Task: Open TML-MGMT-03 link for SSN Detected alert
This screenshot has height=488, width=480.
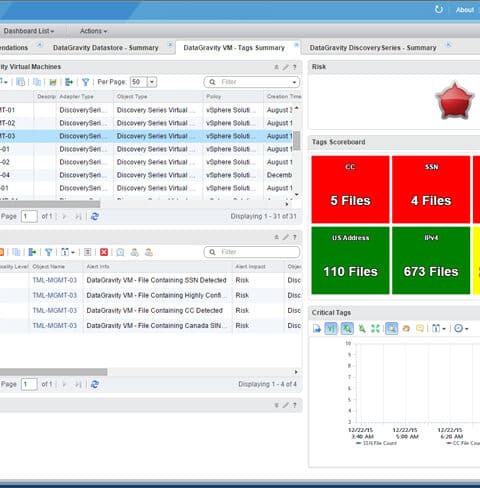Action: [x=55, y=280]
